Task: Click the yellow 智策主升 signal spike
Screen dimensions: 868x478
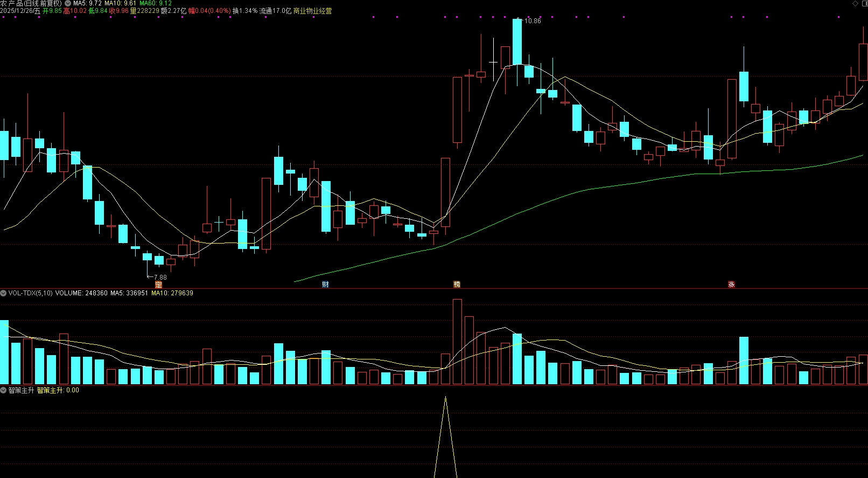Action: tap(445, 437)
